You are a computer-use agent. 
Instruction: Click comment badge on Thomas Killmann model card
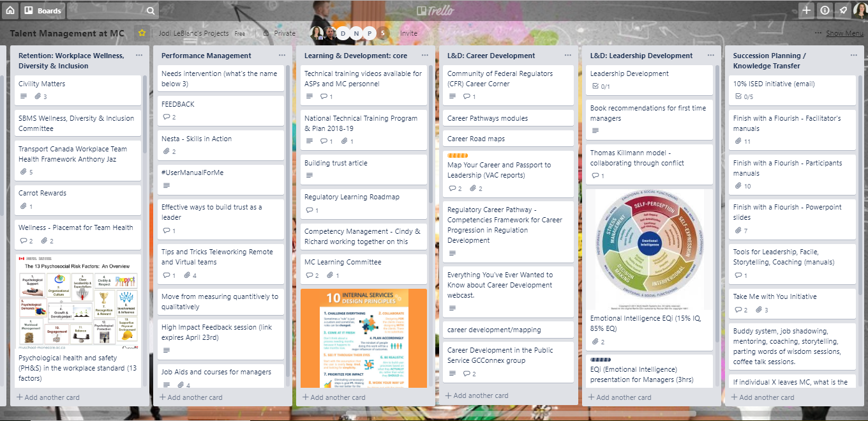tap(598, 176)
